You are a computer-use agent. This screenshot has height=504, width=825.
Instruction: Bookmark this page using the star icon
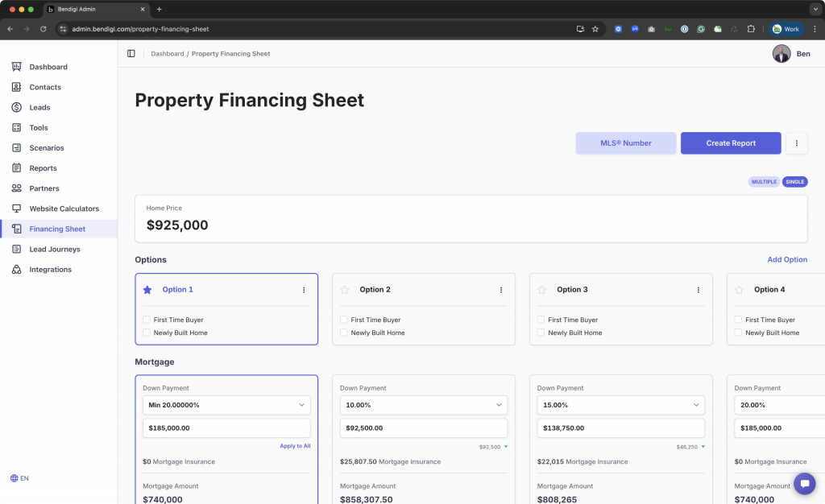[595, 29]
